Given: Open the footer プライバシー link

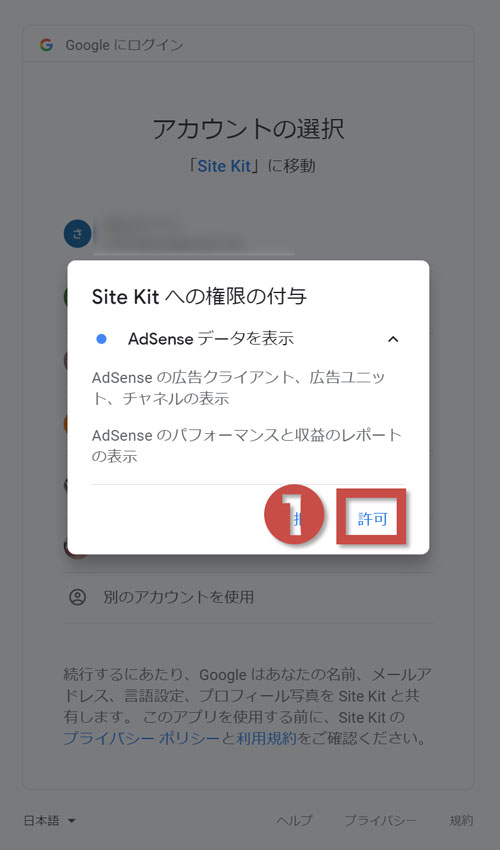Looking at the screenshot, I should 381,821.
